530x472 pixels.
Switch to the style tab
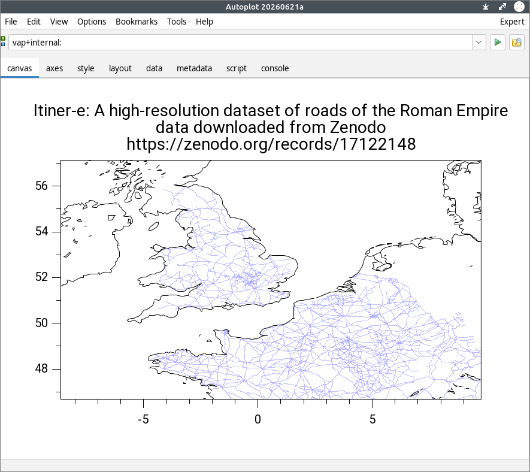point(86,68)
